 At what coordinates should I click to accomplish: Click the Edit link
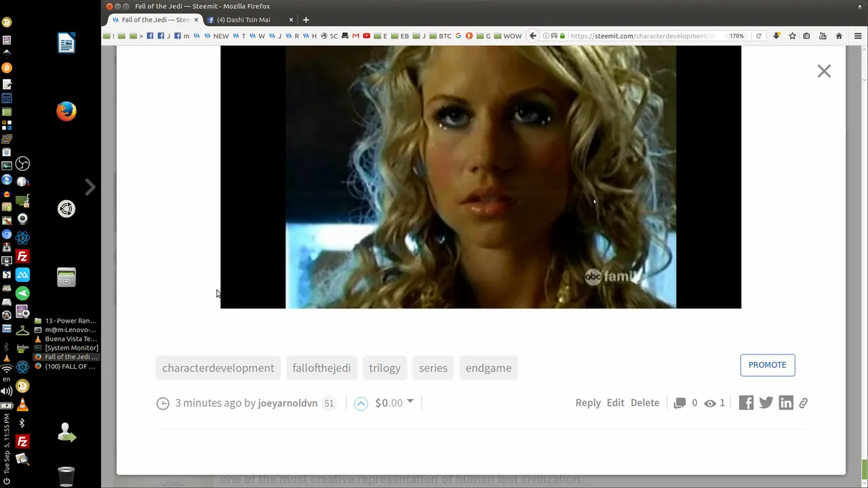615,403
